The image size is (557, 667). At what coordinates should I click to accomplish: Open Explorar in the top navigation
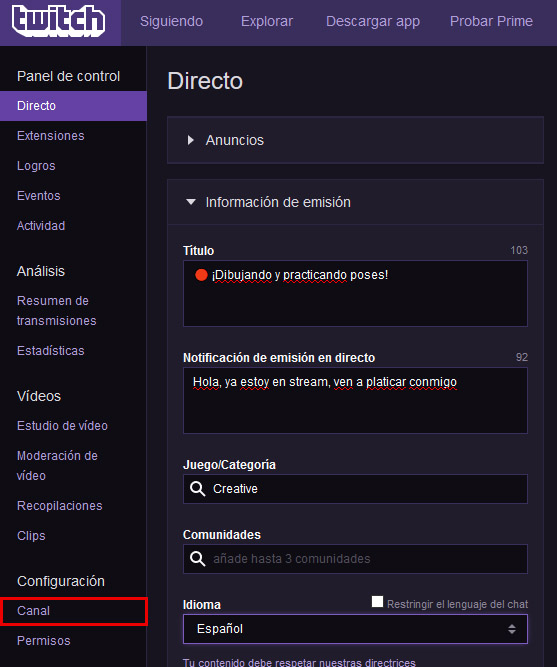coord(267,21)
